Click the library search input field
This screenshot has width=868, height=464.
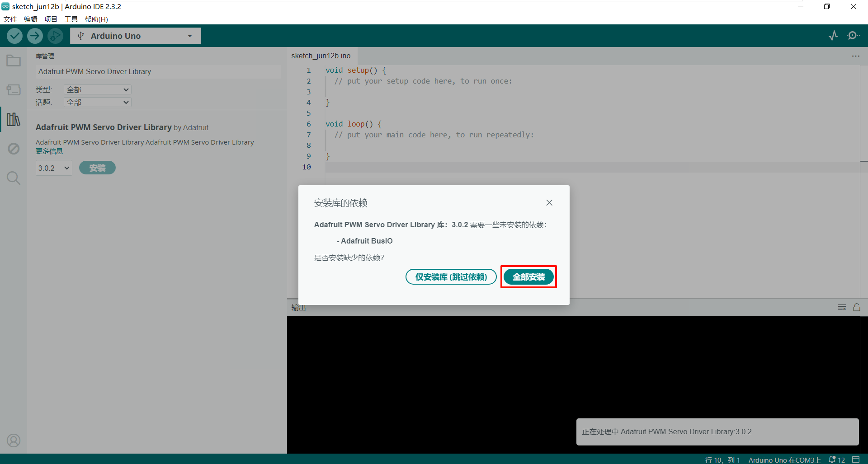(x=158, y=72)
